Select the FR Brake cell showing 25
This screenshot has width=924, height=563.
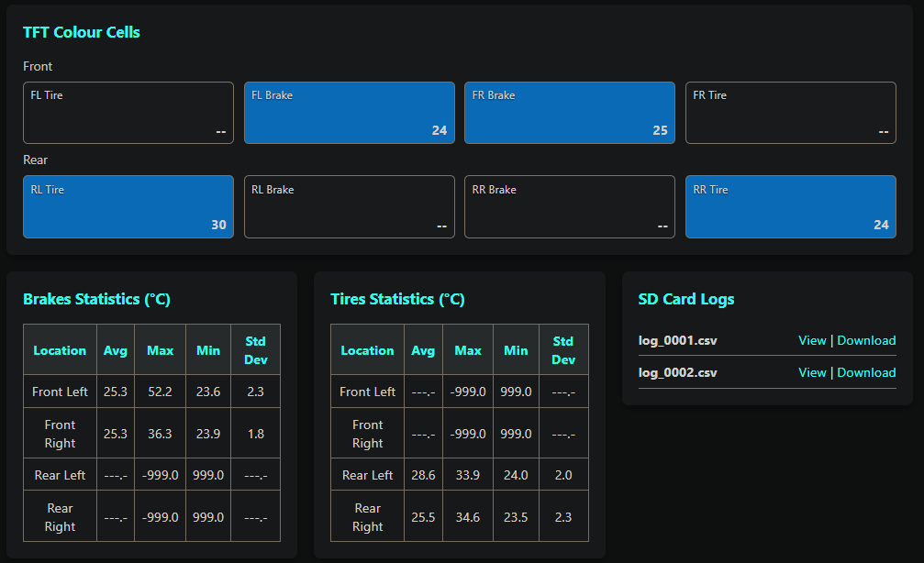point(569,112)
